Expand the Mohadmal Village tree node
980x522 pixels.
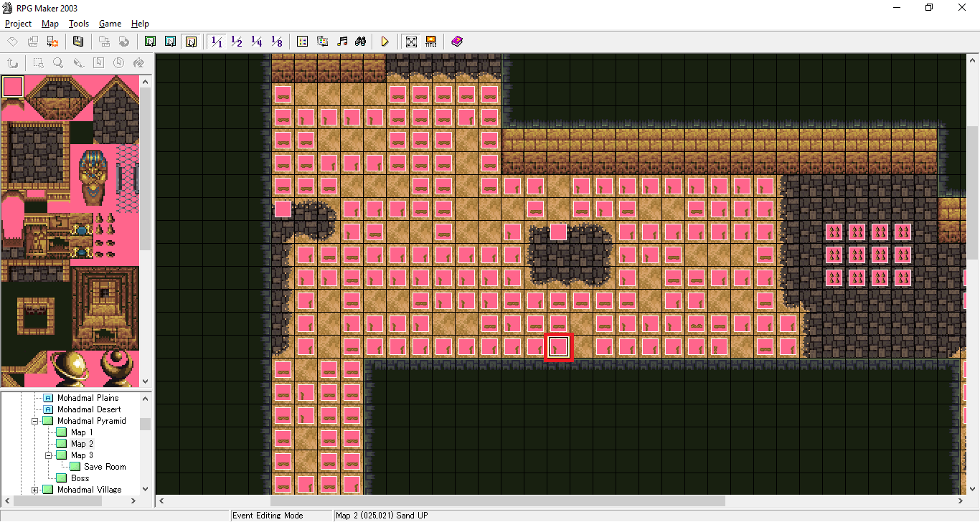click(34, 490)
